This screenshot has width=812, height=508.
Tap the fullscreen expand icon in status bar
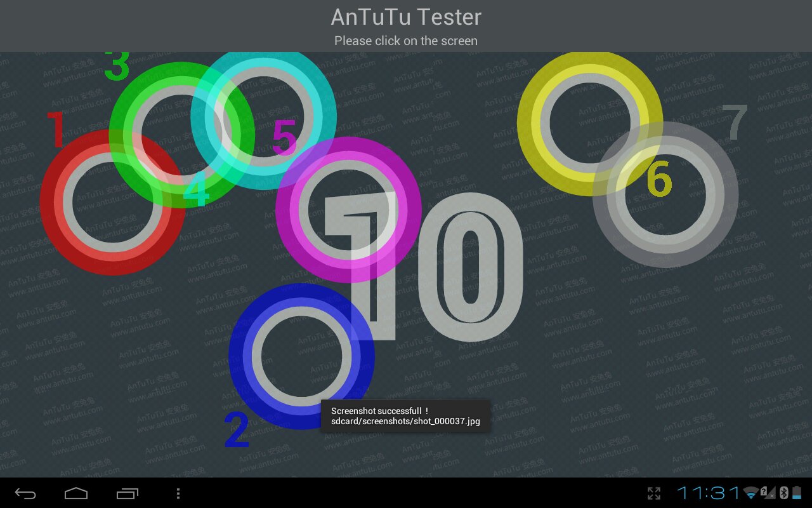coord(654,493)
